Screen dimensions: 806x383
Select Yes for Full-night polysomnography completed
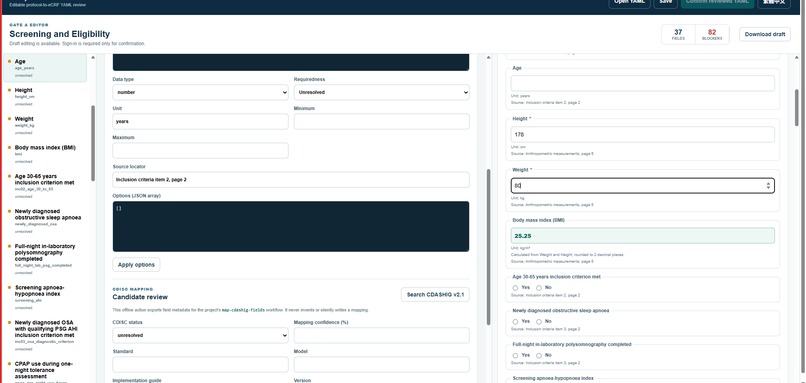515,355
